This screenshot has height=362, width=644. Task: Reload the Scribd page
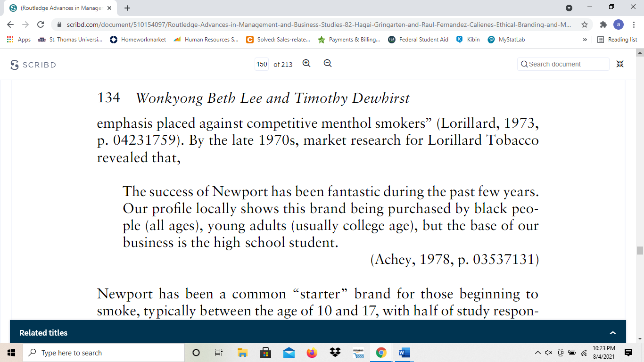point(41,25)
